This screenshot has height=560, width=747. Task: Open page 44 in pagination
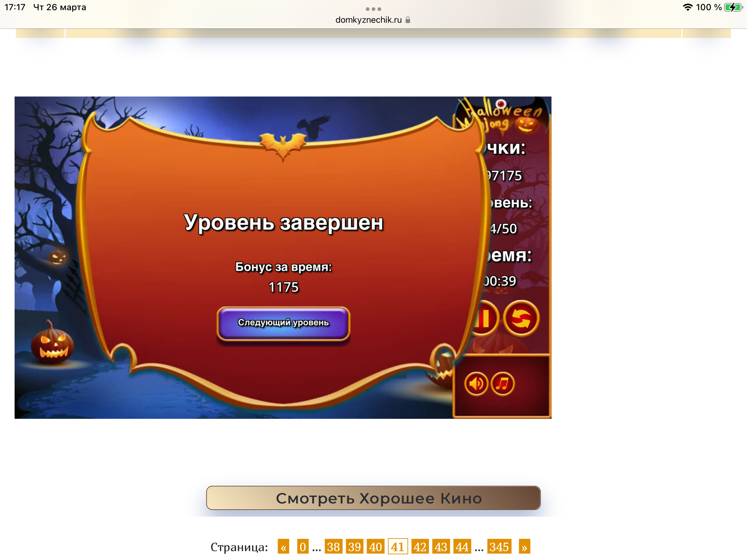[x=462, y=547]
